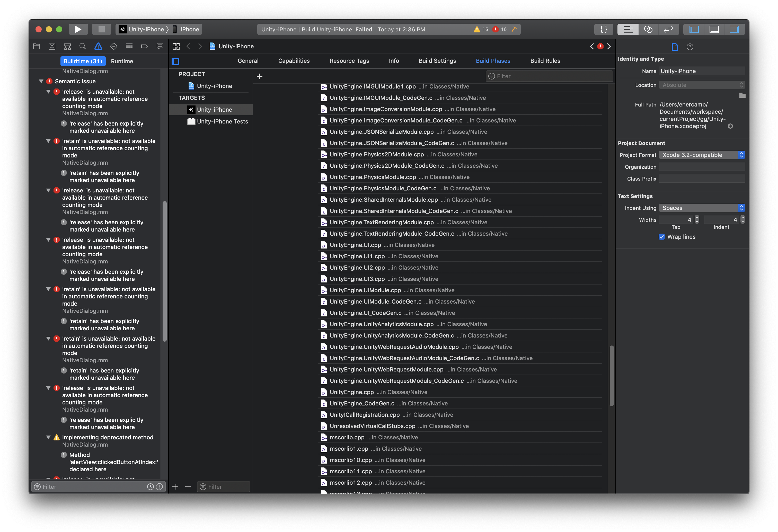Toggle the Debug area visibility
Viewport: 778px width, 532px height.
714,30
